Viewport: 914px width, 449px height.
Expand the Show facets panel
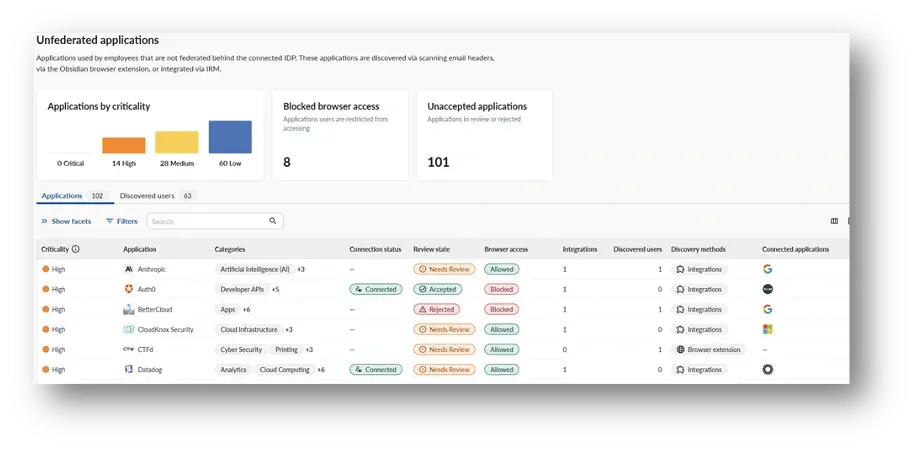coord(66,221)
